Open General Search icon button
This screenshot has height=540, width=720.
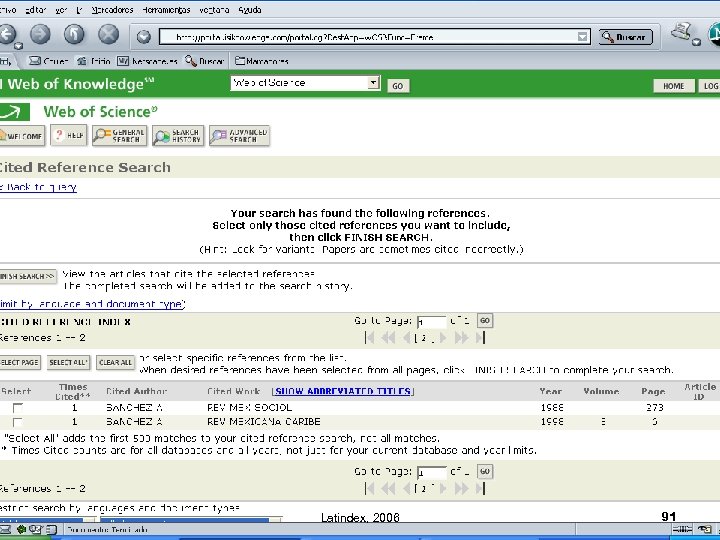[x=119, y=136]
